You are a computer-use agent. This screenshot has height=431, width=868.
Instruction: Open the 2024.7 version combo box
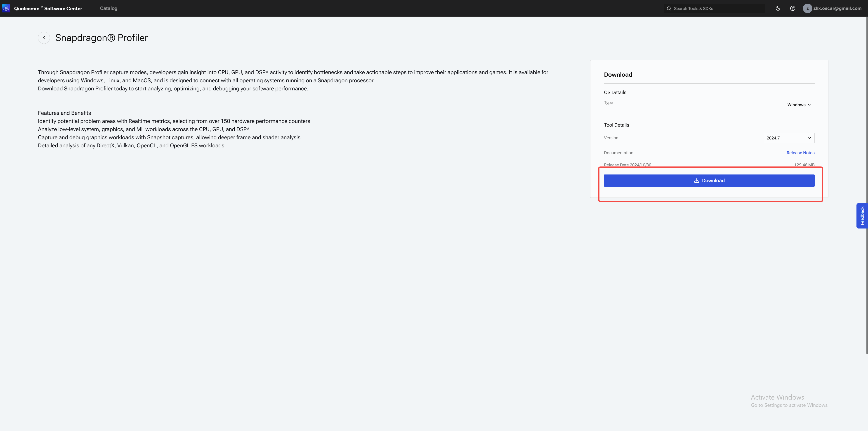tap(785, 138)
